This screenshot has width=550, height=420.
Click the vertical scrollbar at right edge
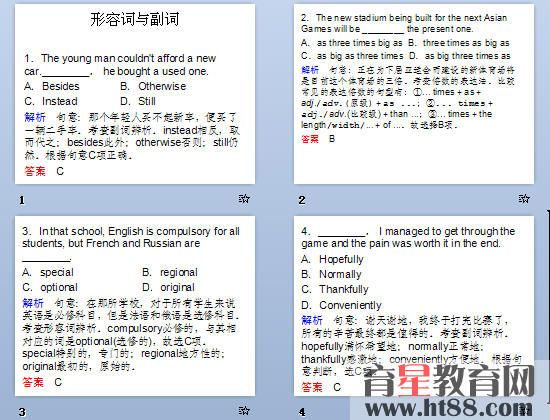[548, 307]
